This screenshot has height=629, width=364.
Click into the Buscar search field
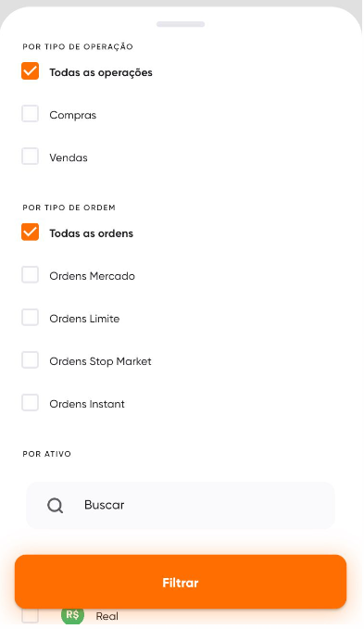tap(181, 506)
